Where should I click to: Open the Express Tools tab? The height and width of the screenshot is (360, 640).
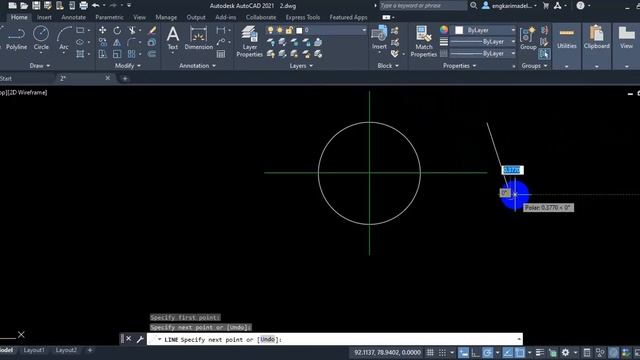point(302,17)
